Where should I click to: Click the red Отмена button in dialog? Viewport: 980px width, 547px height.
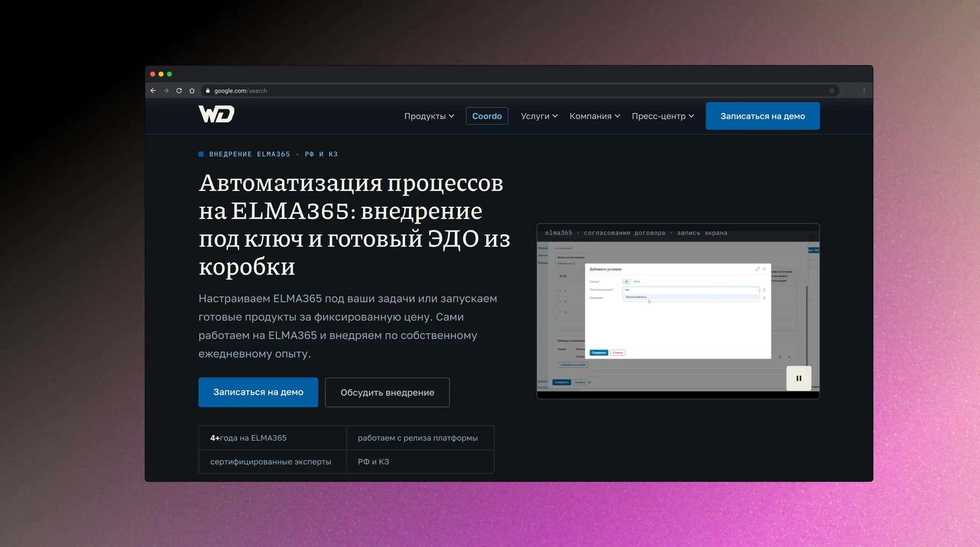618,353
